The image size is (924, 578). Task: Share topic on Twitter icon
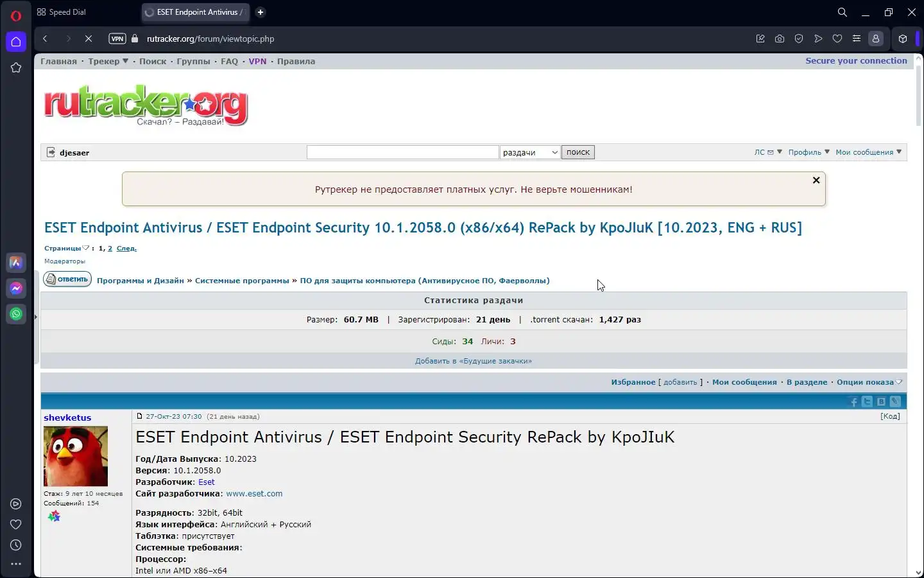tap(868, 402)
